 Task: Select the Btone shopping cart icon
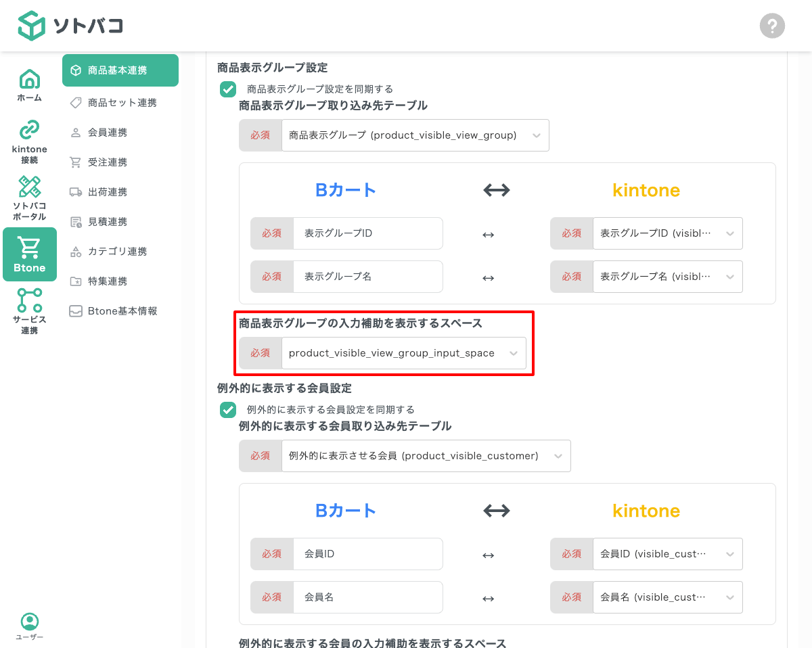coord(29,248)
